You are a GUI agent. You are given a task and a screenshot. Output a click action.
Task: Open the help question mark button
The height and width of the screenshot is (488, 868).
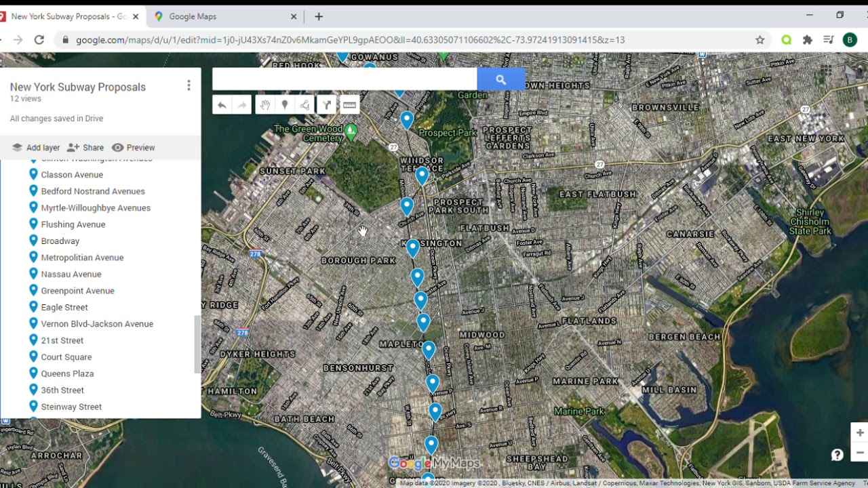(x=837, y=455)
